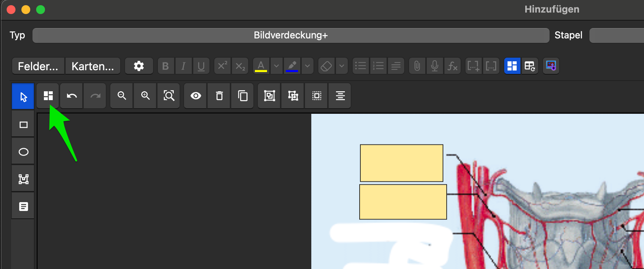
Task: Open the Felder... dialog
Action: point(38,66)
